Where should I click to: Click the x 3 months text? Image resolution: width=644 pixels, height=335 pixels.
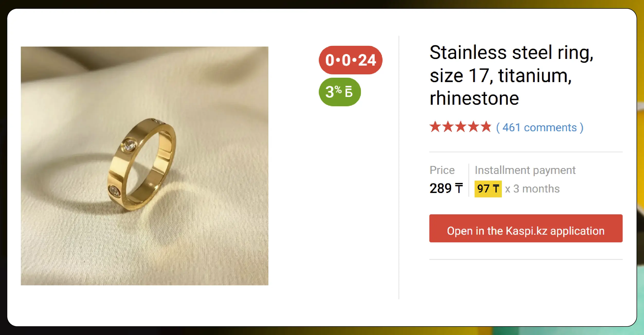[532, 189]
